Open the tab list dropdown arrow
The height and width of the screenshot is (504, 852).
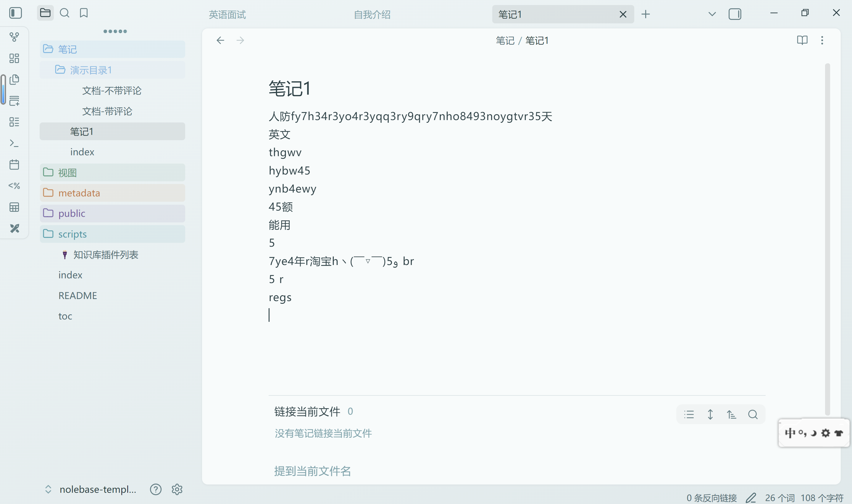712,14
